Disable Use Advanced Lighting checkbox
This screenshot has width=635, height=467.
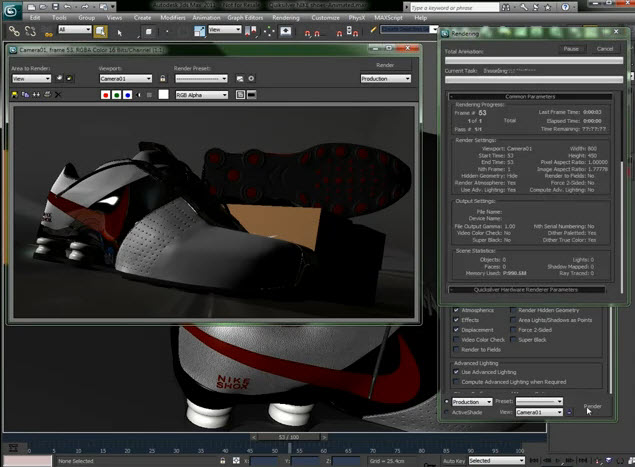(457, 372)
